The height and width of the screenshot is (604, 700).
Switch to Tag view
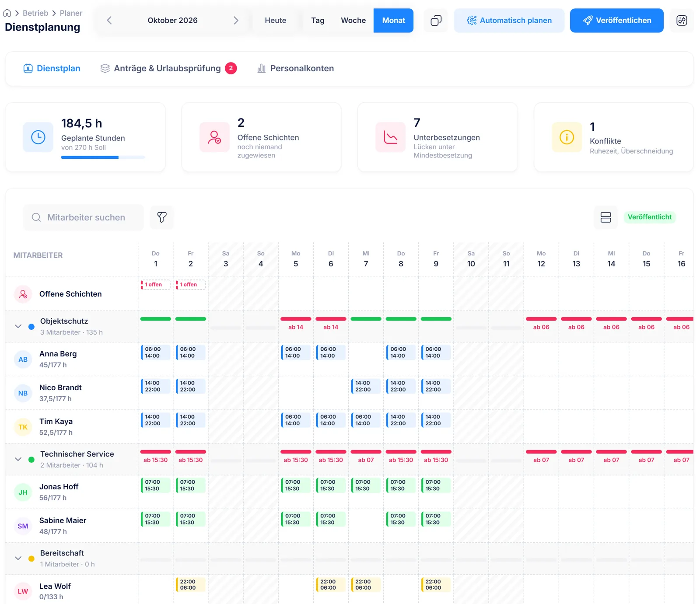[x=318, y=21]
